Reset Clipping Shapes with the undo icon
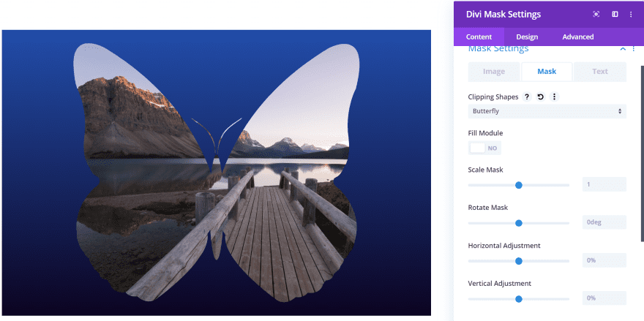The image size is (644, 321). [541, 97]
